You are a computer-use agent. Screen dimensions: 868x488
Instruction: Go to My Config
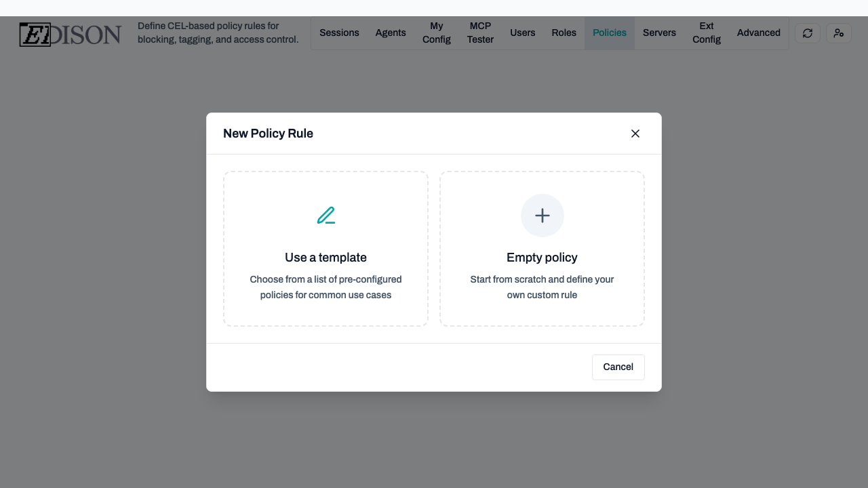437,33
